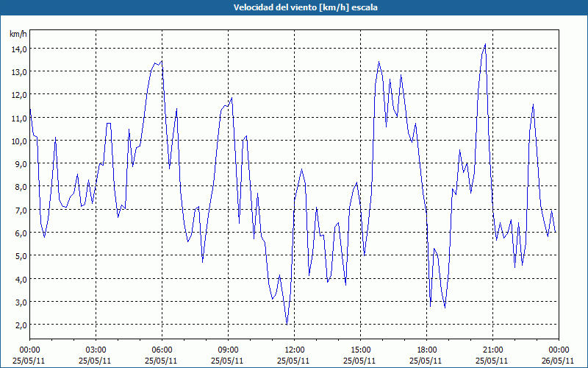Click the km/h unit label
This screenshot has height=368, width=588.
click(x=18, y=34)
